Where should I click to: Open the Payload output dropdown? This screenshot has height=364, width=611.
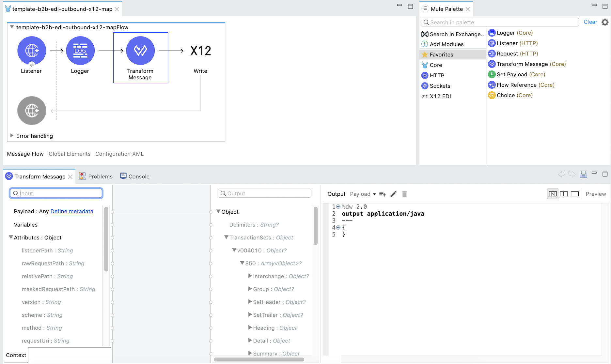(x=363, y=194)
